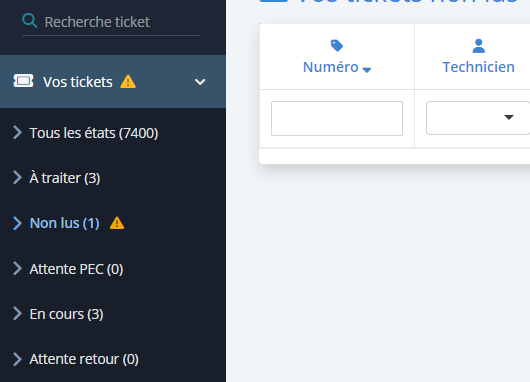Click the magnifier search icon
This screenshot has width=530, height=382.
coord(29,21)
